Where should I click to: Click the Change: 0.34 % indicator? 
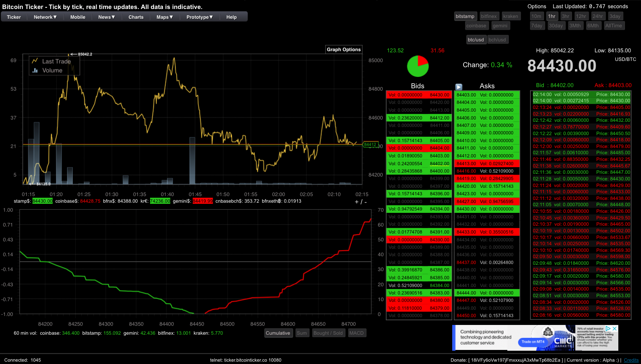coord(487,65)
